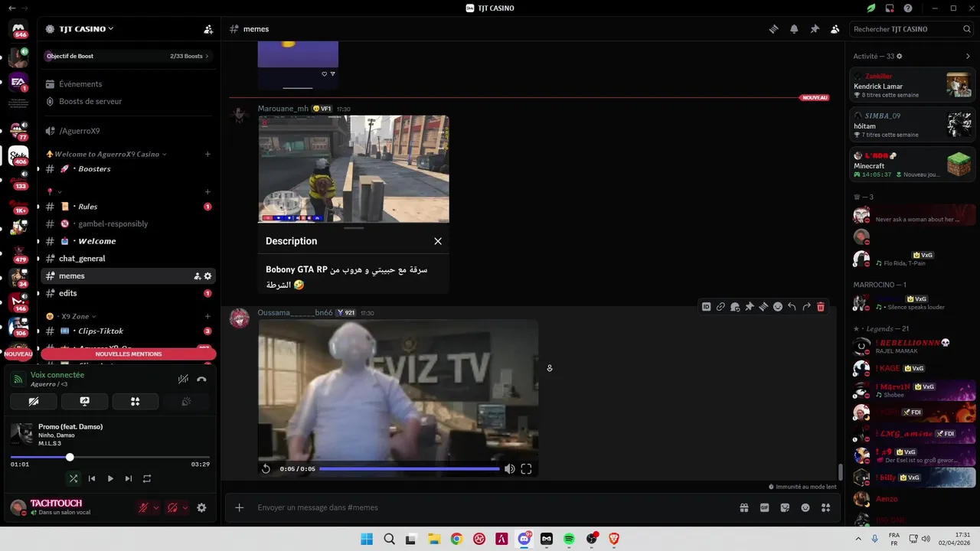
Task: Share your screen button
Action: click(x=84, y=401)
